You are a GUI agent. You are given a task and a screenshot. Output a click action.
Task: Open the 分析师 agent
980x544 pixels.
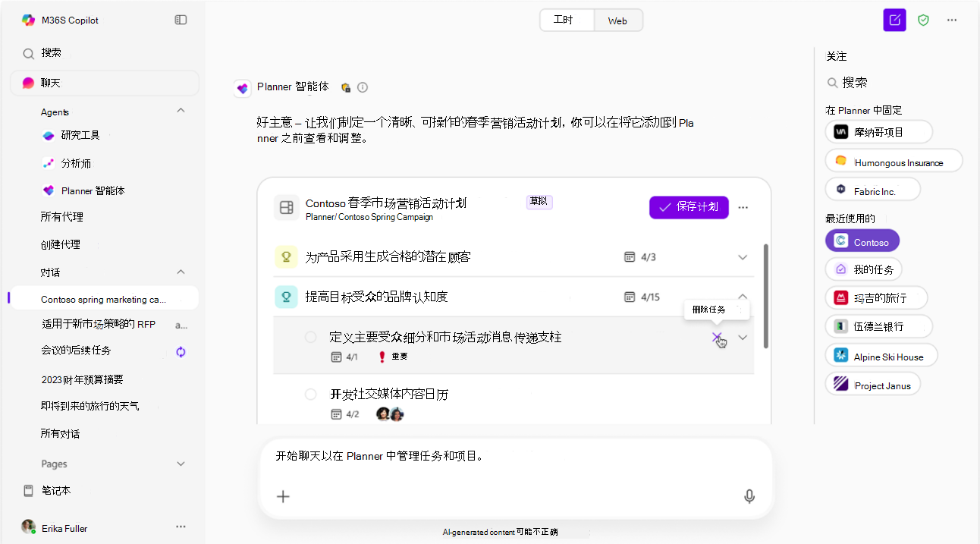tap(76, 163)
